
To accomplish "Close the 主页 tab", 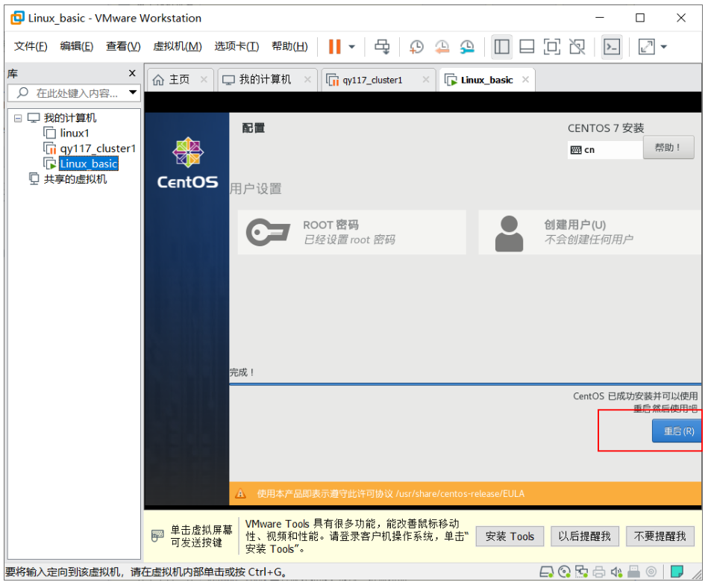I will (x=204, y=80).
